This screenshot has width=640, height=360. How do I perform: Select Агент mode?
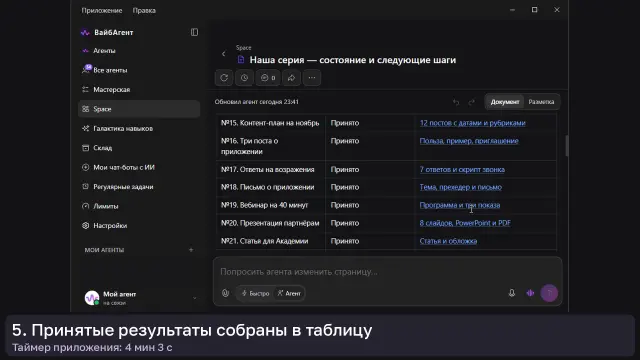pos(289,293)
